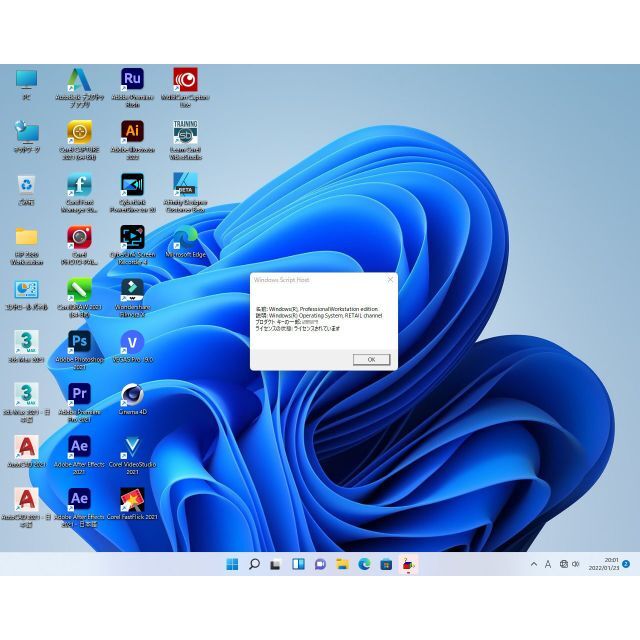Screen dimensions: 640x640
Task: Select the running Script Host taskbar icon
Action: [408, 564]
